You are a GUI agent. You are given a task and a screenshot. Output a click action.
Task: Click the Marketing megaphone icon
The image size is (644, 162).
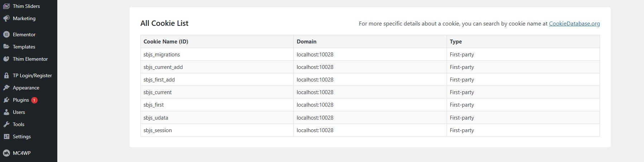6,18
